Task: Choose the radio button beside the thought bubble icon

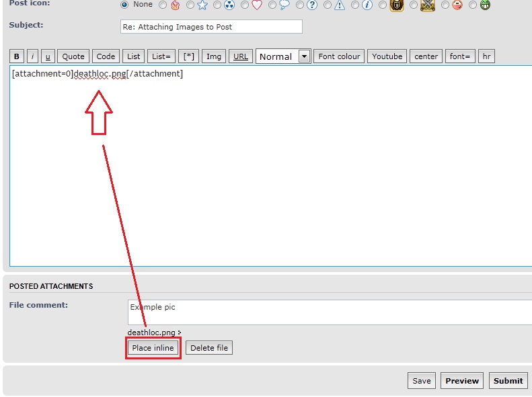Action: (272, 5)
